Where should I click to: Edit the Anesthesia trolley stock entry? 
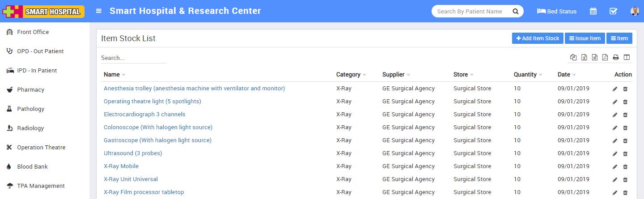pyautogui.click(x=615, y=89)
